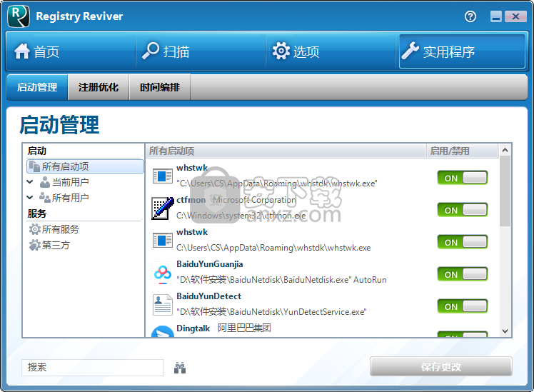Image resolution: width=534 pixels, height=392 pixels.
Task: Turn off the BaiduYunDetect toggle
Action: [463, 306]
